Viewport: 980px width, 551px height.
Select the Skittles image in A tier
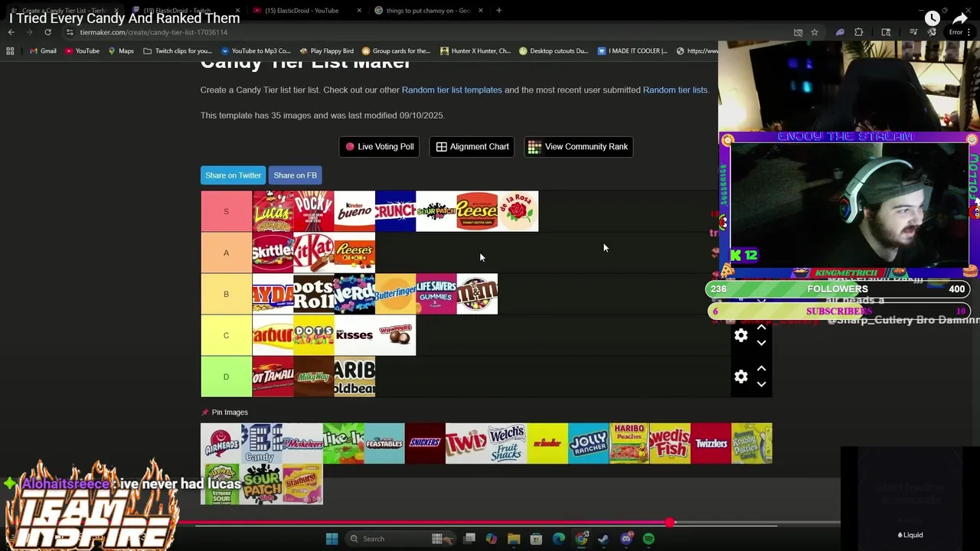click(x=273, y=253)
